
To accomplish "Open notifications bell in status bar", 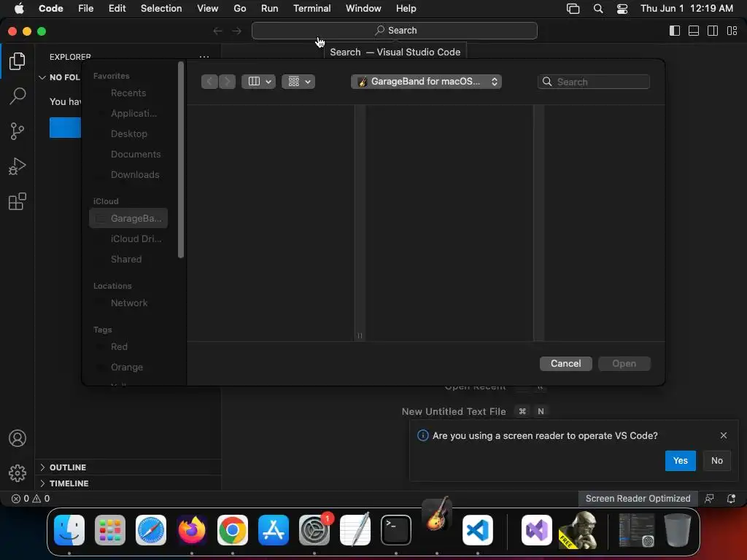I will point(731,499).
